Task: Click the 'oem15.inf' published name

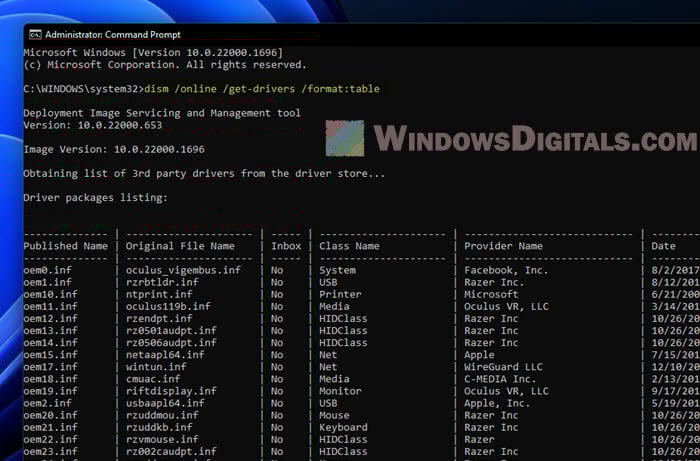Action: click(x=50, y=354)
